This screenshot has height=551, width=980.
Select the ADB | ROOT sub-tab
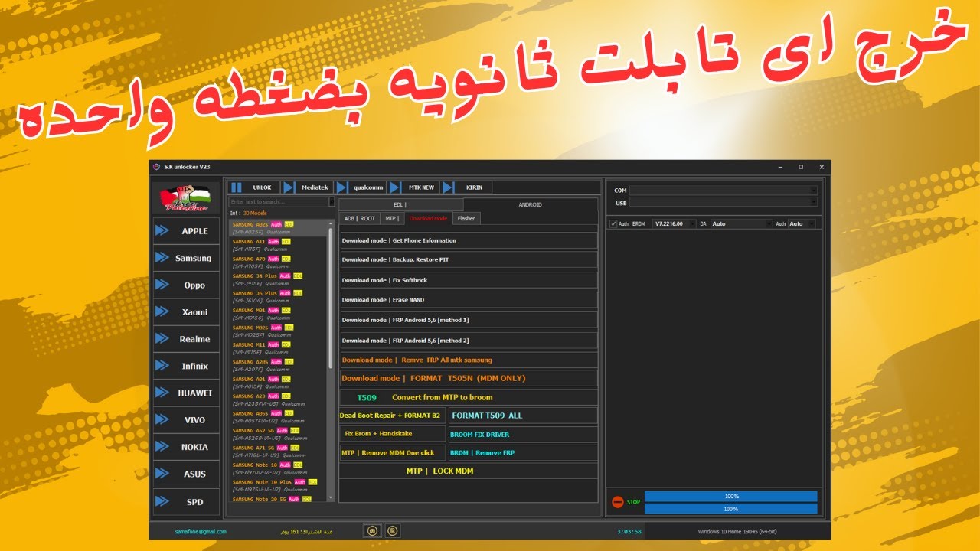pos(360,218)
